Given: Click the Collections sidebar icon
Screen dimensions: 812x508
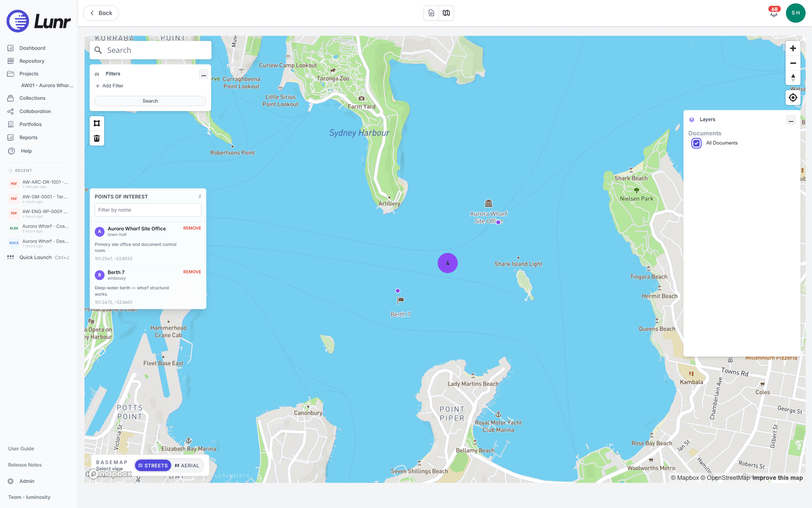Looking at the screenshot, I should (x=11, y=98).
